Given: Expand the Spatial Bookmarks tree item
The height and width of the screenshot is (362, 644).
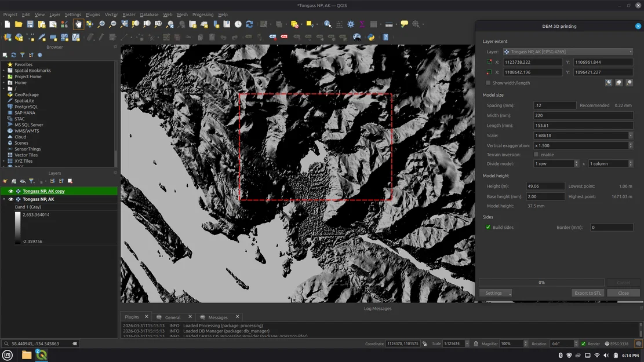Looking at the screenshot, I should tap(3, 71).
